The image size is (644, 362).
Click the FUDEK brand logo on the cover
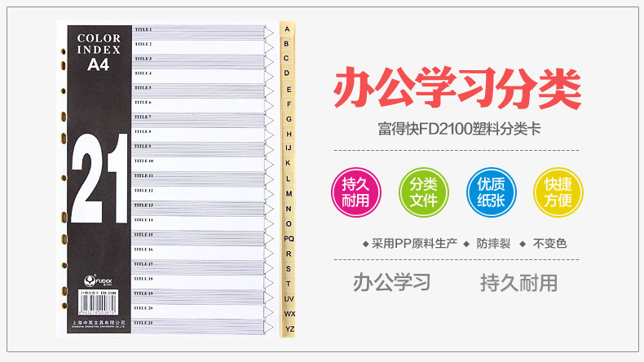[x=98, y=281]
